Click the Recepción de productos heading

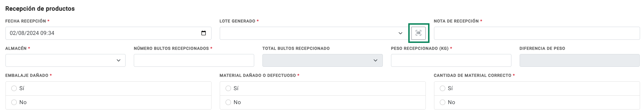click(x=40, y=8)
